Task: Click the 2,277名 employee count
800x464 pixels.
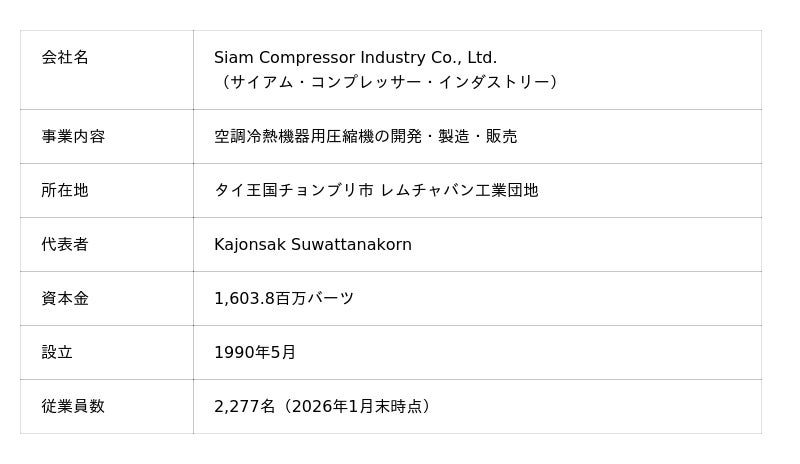Action: pos(244,406)
